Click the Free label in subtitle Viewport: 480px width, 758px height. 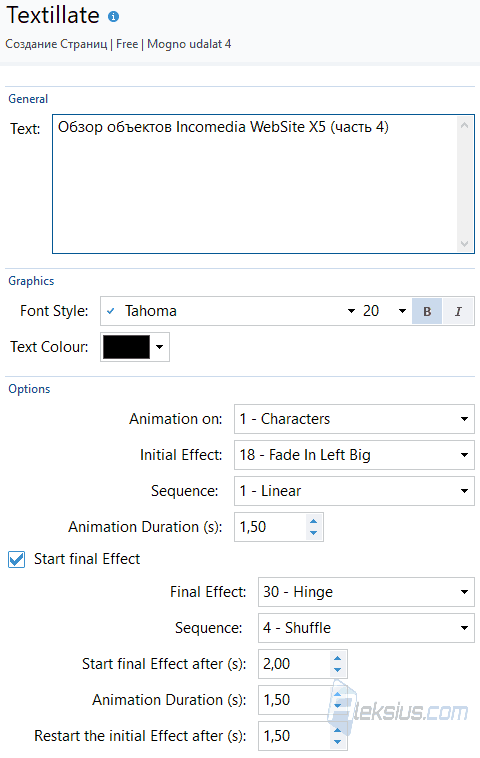tap(127, 44)
